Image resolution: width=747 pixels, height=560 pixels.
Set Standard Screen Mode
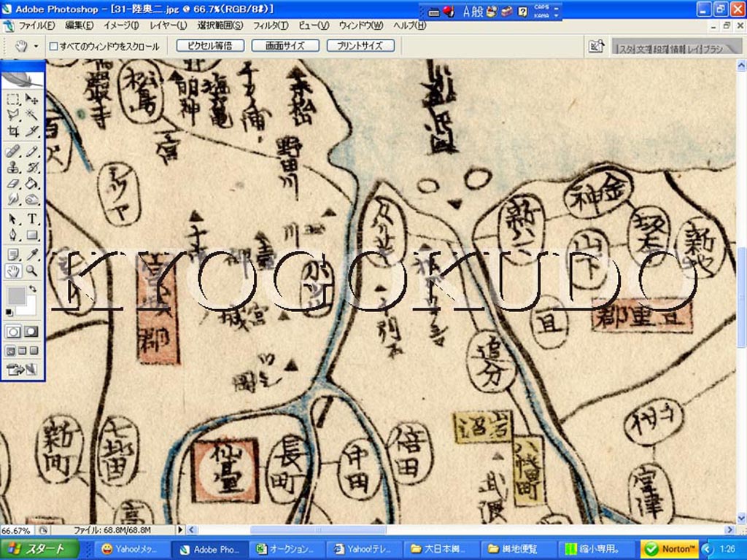coord(10,351)
